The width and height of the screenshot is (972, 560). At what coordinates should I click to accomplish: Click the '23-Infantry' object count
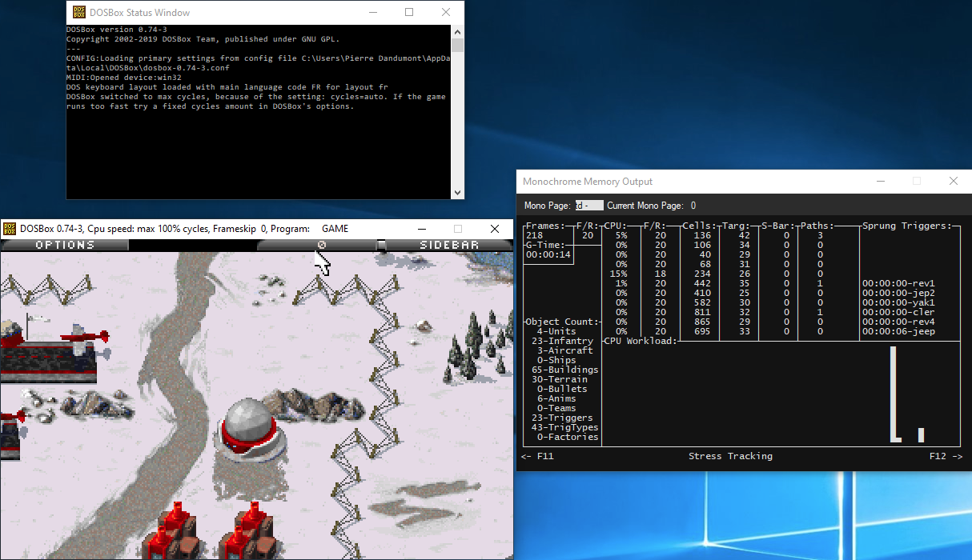tap(562, 341)
